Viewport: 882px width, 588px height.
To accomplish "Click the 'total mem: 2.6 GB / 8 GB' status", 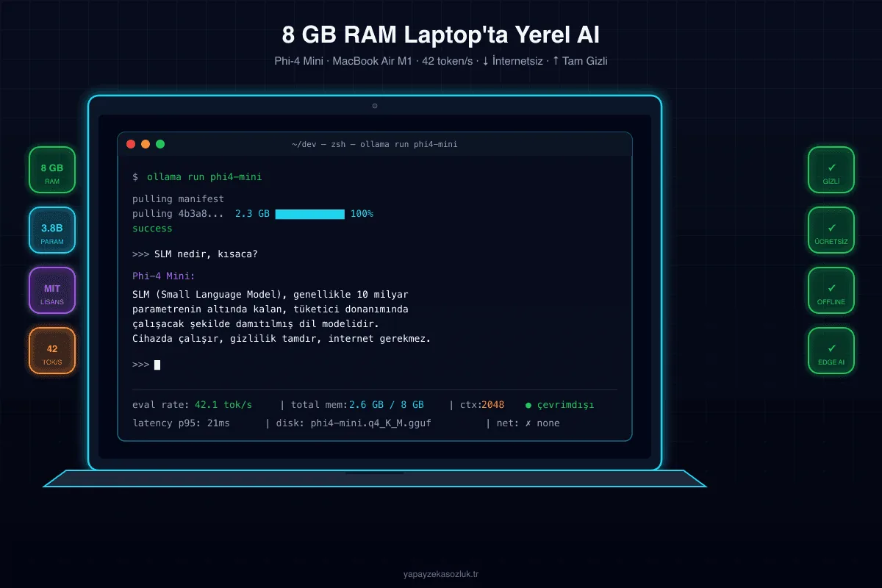I will point(358,405).
